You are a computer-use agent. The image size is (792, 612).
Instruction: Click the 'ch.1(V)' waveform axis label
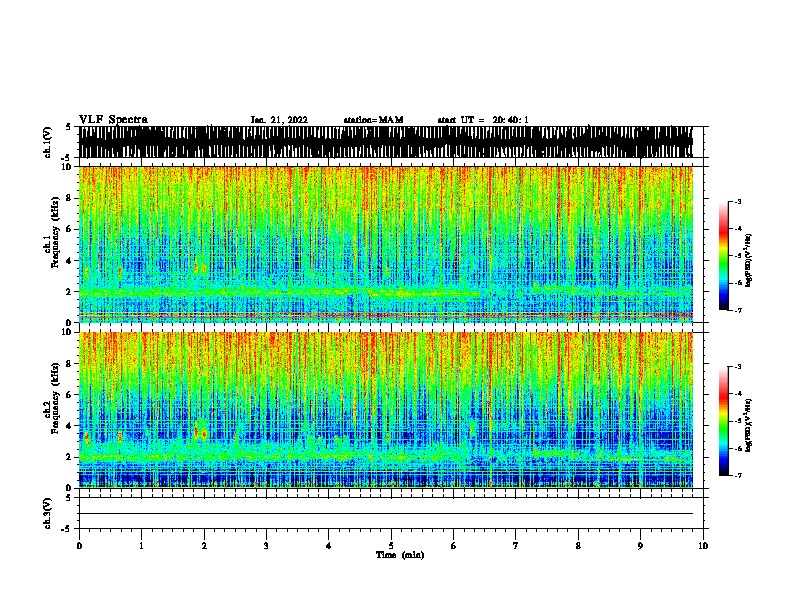48,142
